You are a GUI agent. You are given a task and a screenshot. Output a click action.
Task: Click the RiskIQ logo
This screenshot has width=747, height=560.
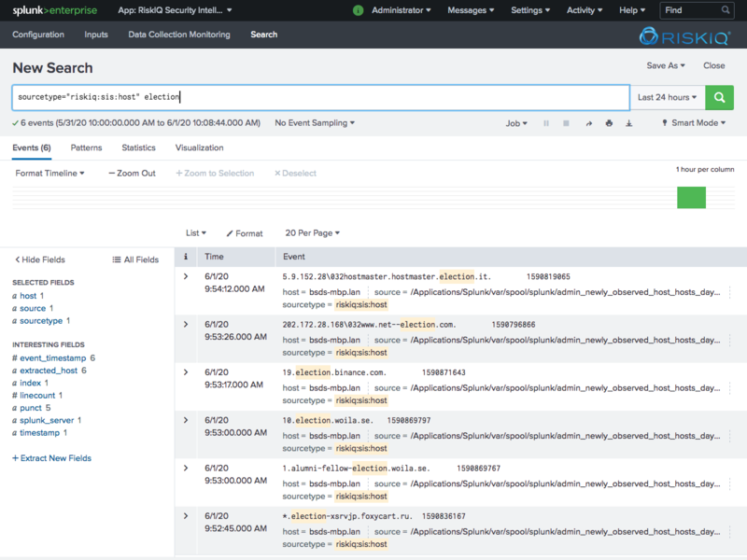point(684,36)
